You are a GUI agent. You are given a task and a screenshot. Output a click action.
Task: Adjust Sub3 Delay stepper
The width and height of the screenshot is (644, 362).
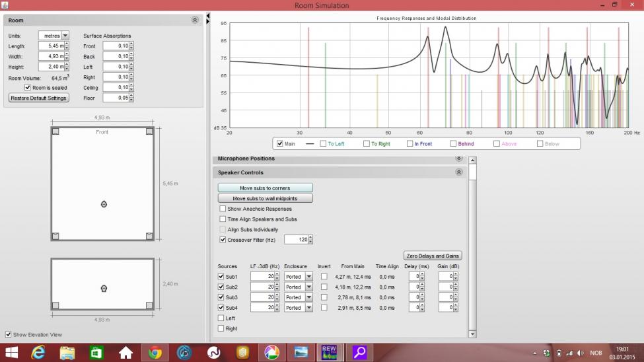tap(422, 297)
